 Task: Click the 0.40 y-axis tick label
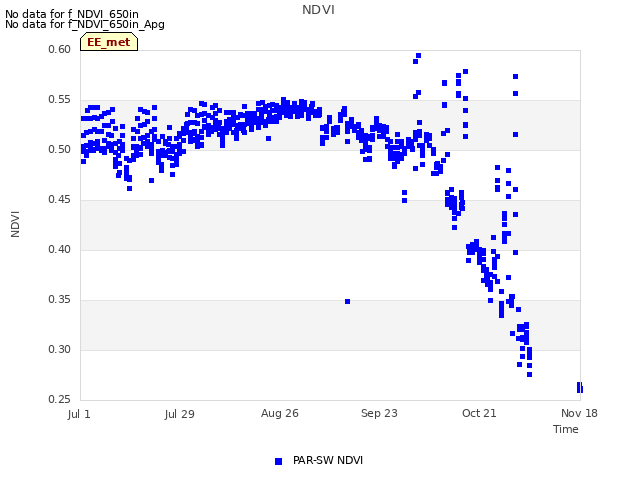(x=60, y=249)
